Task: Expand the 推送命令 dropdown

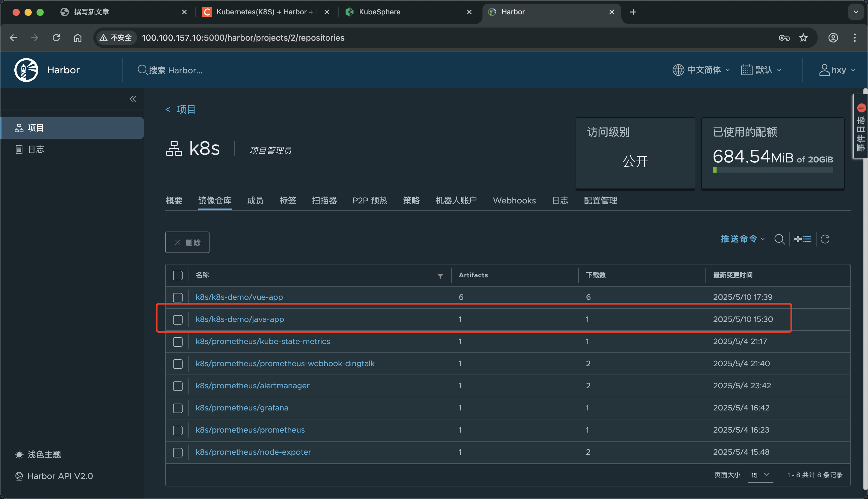Action: pyautogui.click(x=743, y=239)
